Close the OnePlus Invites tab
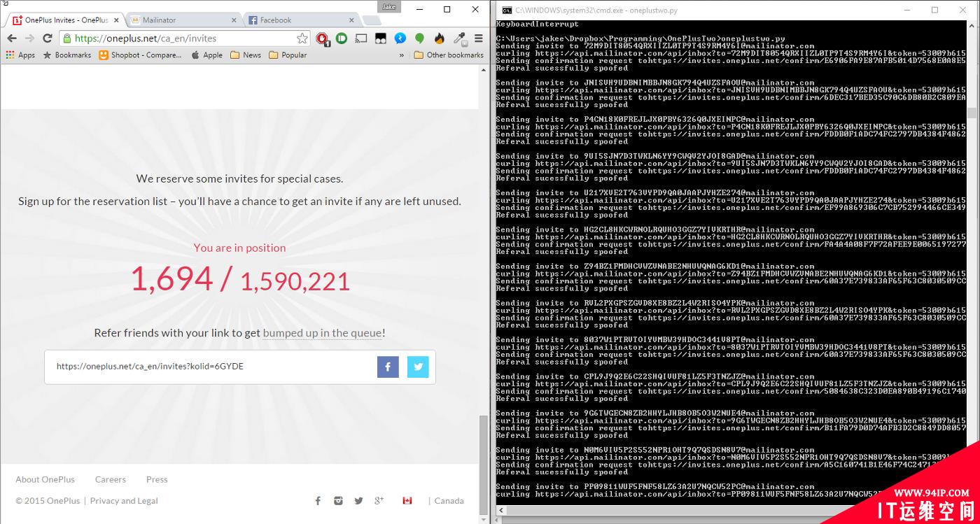Viewport: 980px width, 524px height. 115,20
